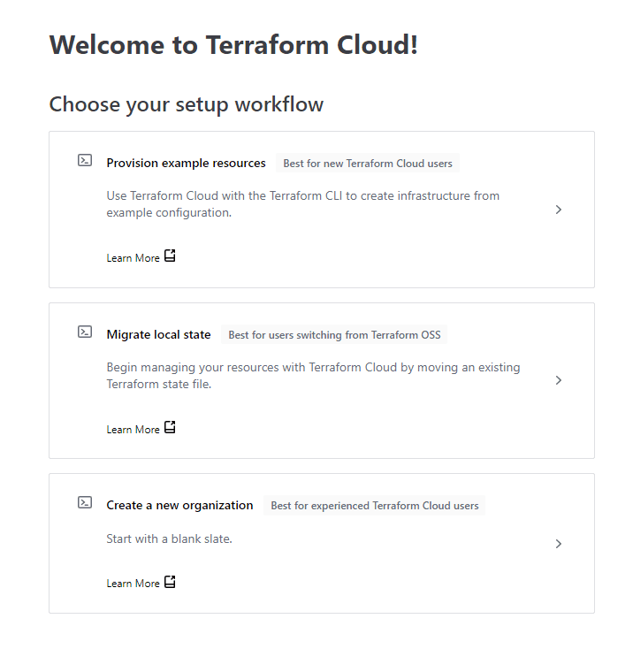This screenshot has width=633, height=672.
Task: Click terminal icon beside Create a new organization
Action: [x=85, y=503]
